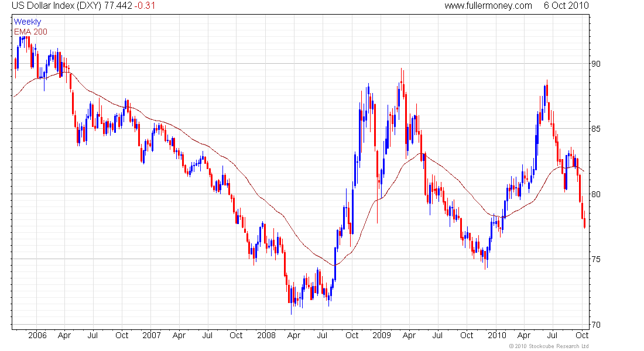The image size is (644, 351).
Task: Click the 2008 year axis label
Action: [266, 335]
